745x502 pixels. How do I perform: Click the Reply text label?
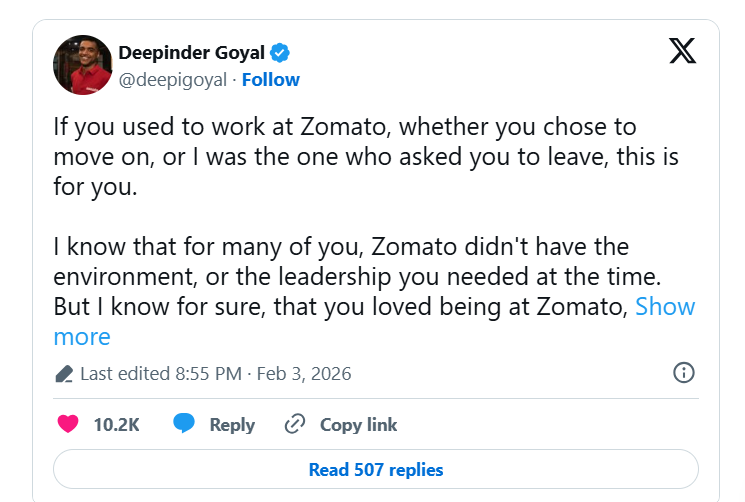point(232,424)
